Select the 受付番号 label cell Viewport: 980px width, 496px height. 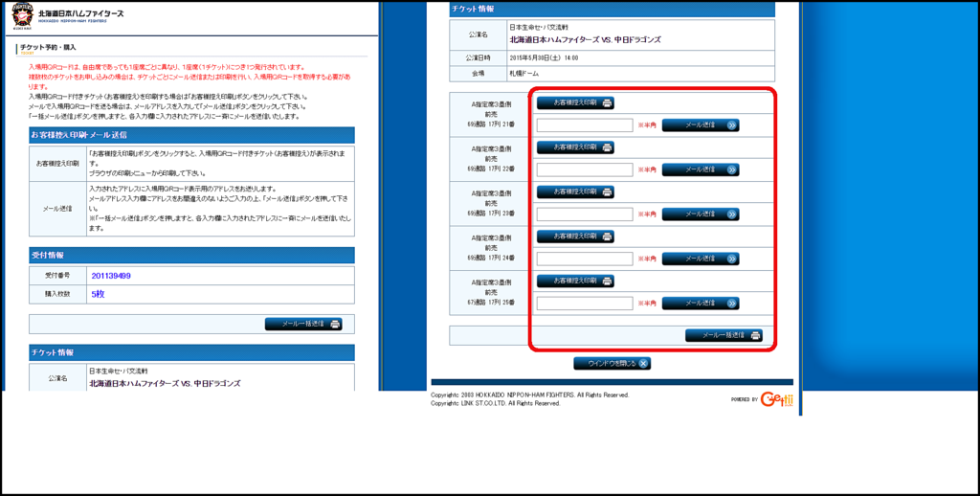[57, 276]
